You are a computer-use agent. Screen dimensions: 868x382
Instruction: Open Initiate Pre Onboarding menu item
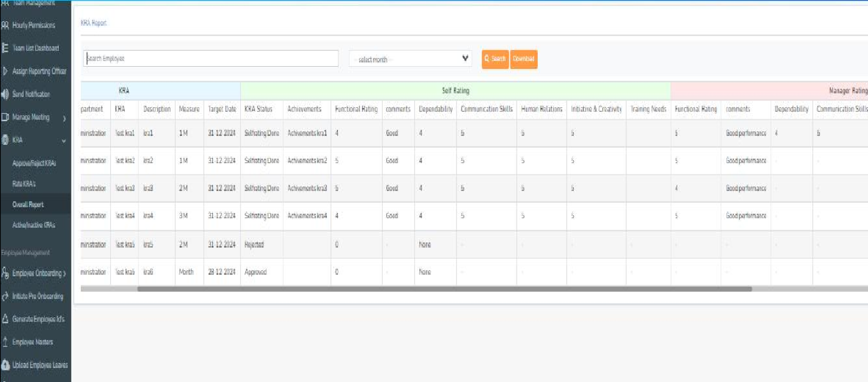[38, 296]
